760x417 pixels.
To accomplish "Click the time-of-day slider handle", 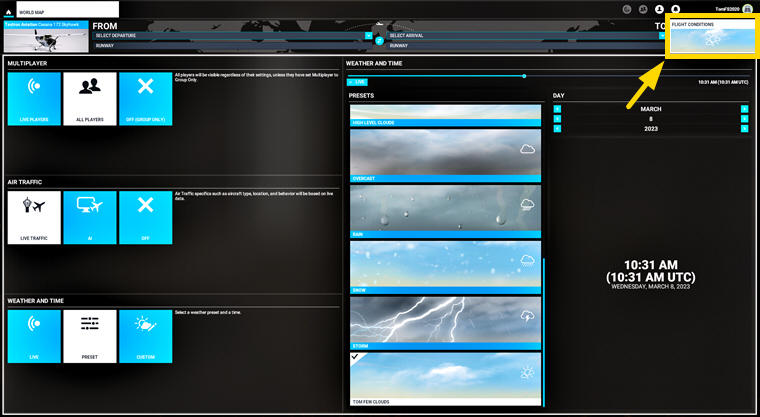I will click(x=524, y=76).
